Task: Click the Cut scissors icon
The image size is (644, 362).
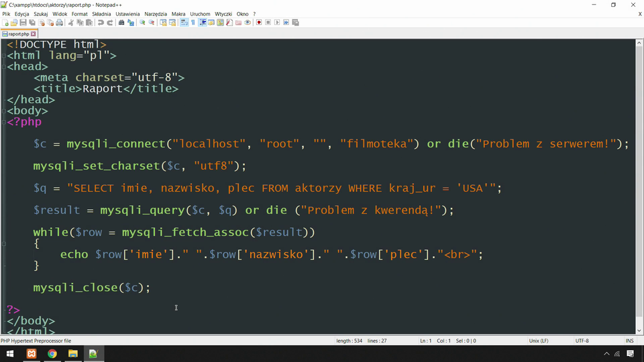Action: pyautogui.click(x=71, y=23)
